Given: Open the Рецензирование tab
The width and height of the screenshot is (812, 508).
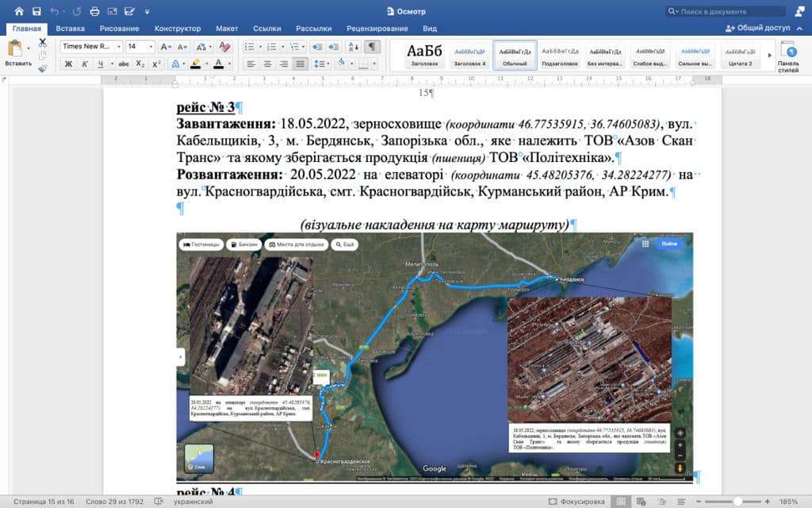Looking at the screenshot, I should [x=377, y=29].
